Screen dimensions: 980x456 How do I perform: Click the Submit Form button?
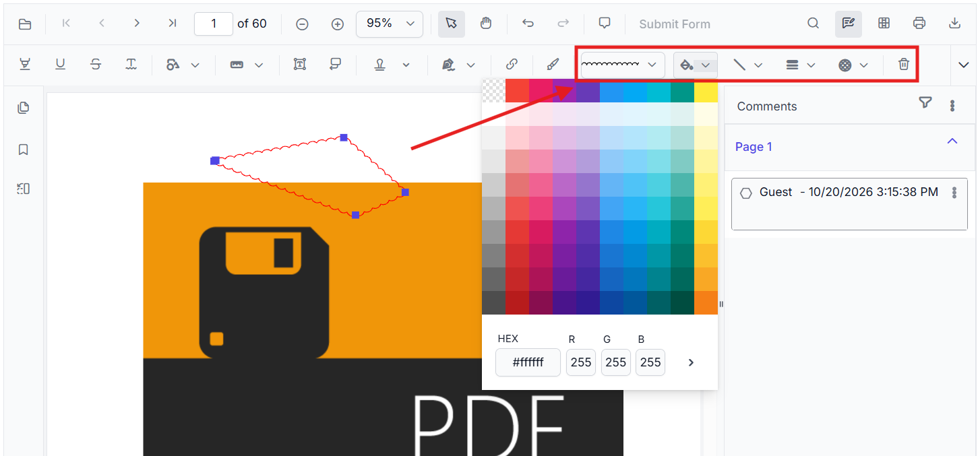[675, 24]
